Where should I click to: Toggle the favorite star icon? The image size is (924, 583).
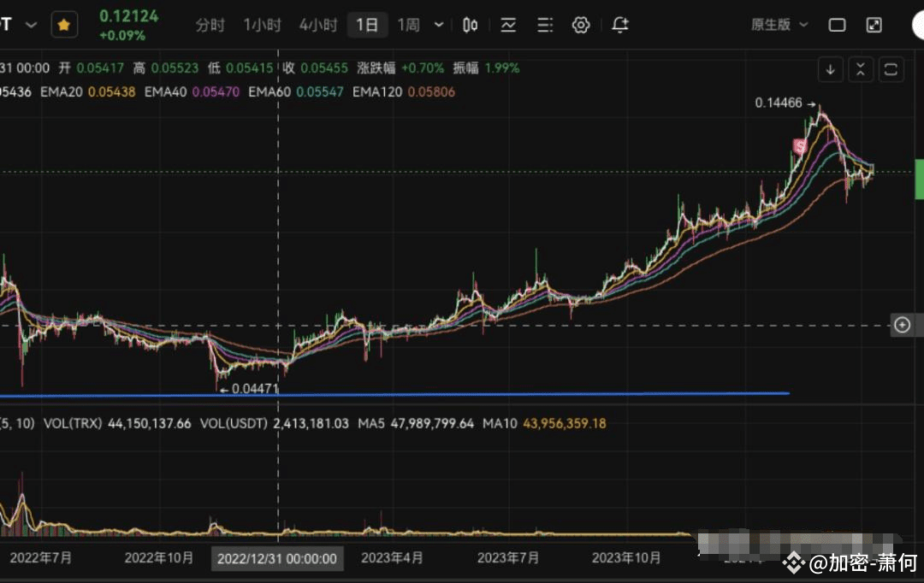(x=64, y=25)
